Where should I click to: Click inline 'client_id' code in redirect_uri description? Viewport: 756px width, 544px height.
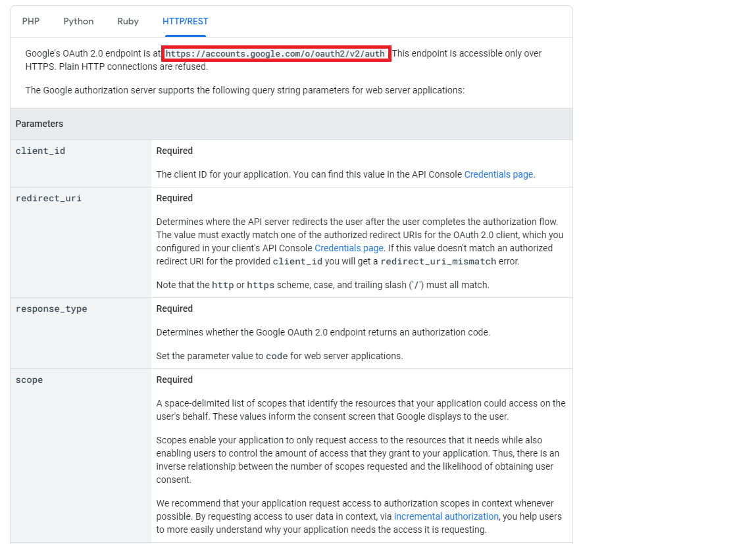[x=297, y=261]
